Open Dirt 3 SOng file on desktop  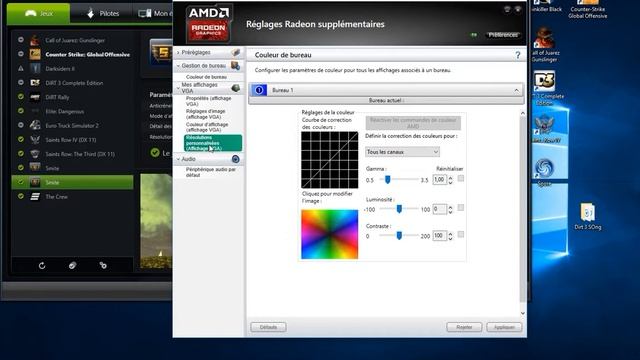(x=588, y=216)
